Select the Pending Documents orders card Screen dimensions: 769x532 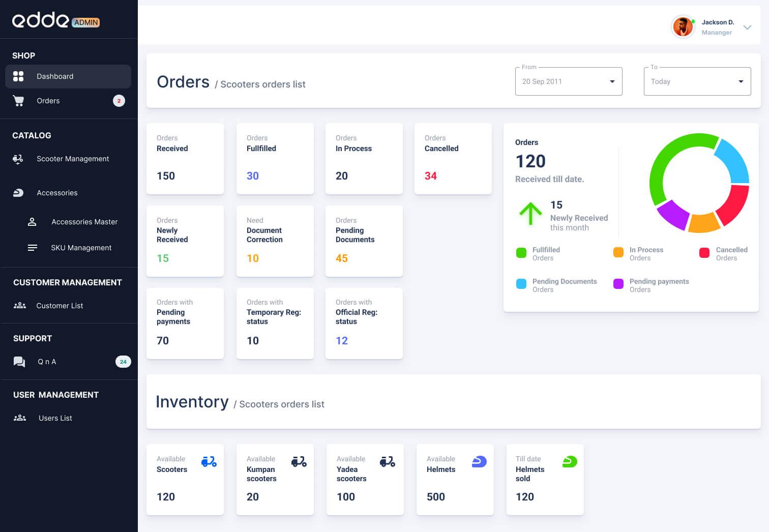pos(364,241)
